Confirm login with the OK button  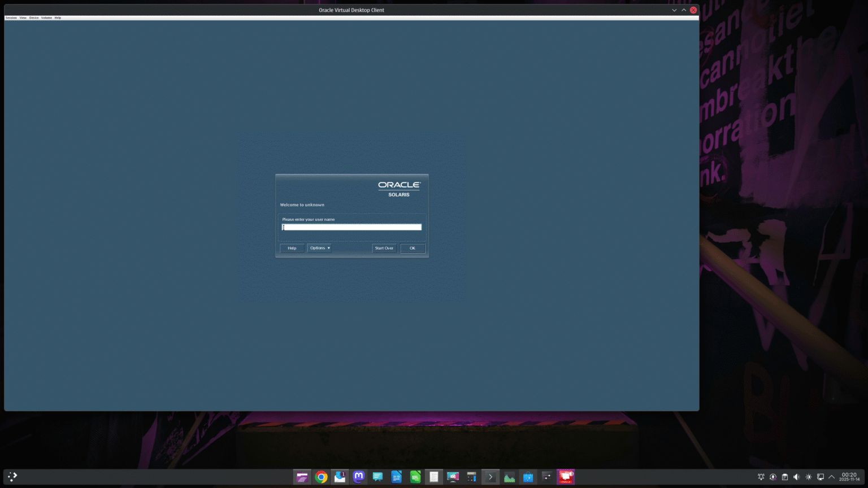[x=413, y=249]
